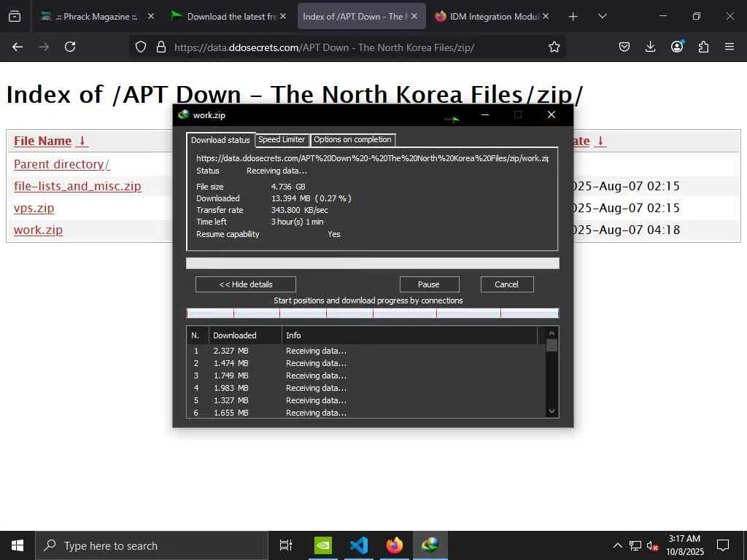
Task: Select connection 4 row with 1.983 MB
Action: 366,388
